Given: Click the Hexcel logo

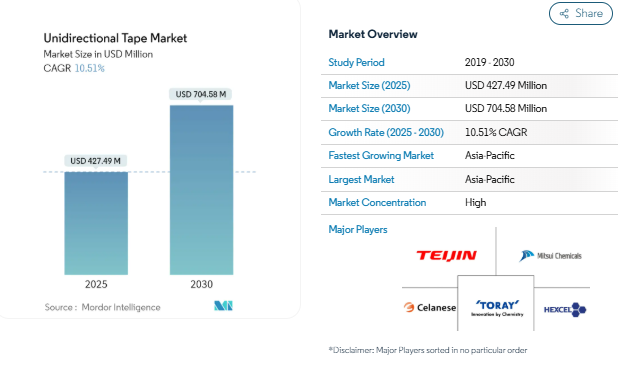Looking at the screenshot, I should coord(565,309).
